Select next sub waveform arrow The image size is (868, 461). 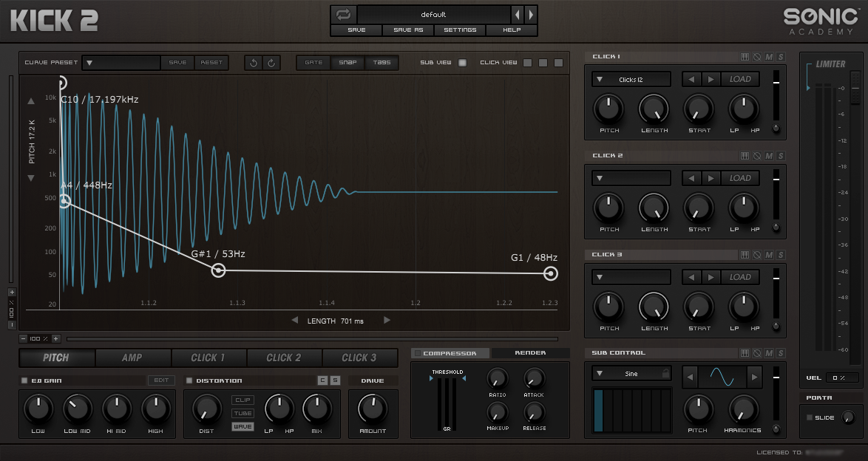[755, 378]
